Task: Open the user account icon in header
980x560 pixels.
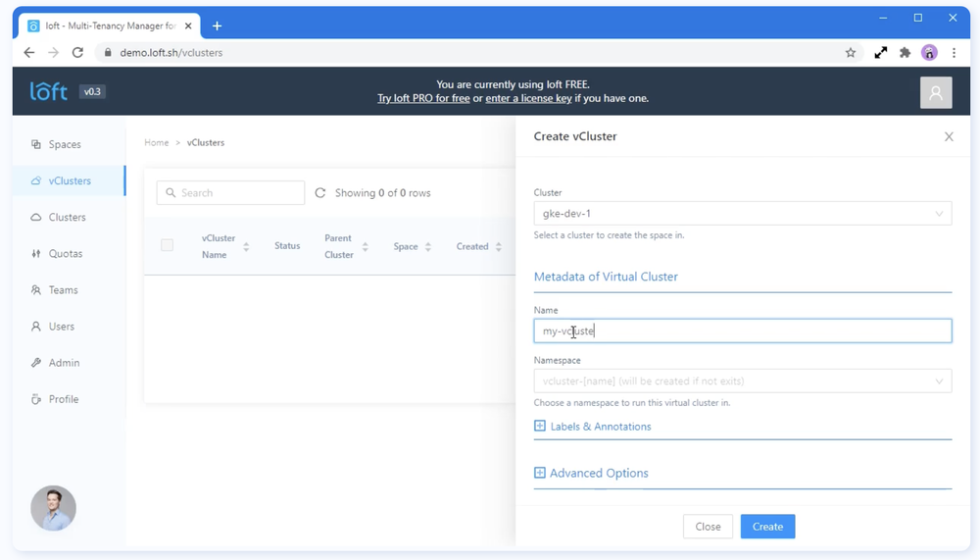Action: click(x=936, y=92)
